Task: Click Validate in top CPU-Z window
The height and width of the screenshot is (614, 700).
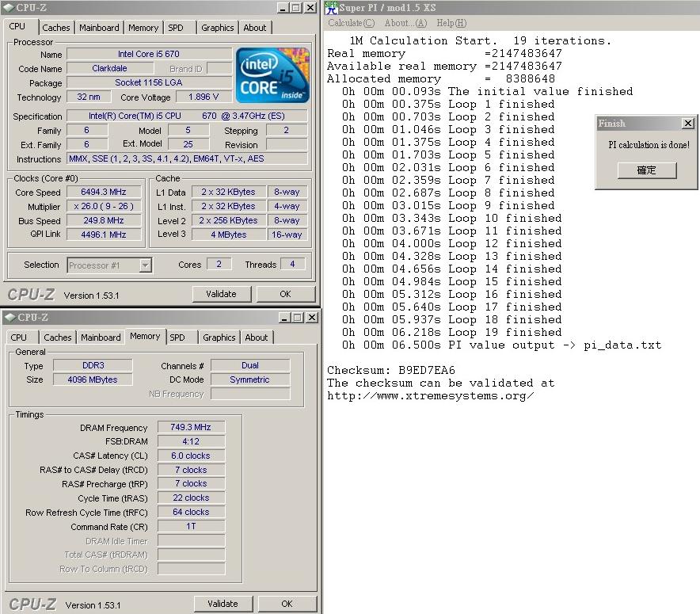Action: [x=222, y=294]
